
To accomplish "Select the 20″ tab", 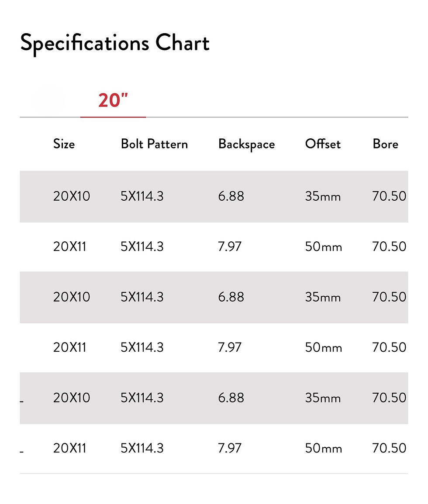I will point(113,100).
